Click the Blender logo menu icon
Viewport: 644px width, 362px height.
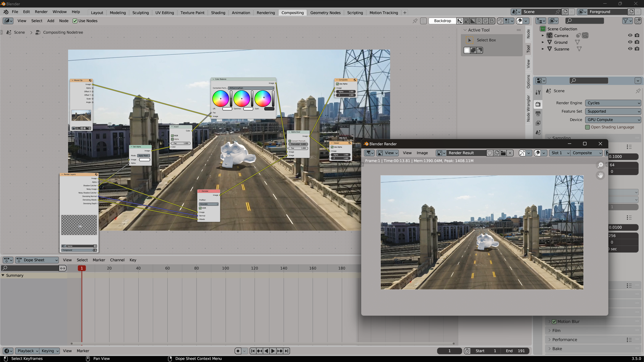pyautogui.click(x=6, y=12)
